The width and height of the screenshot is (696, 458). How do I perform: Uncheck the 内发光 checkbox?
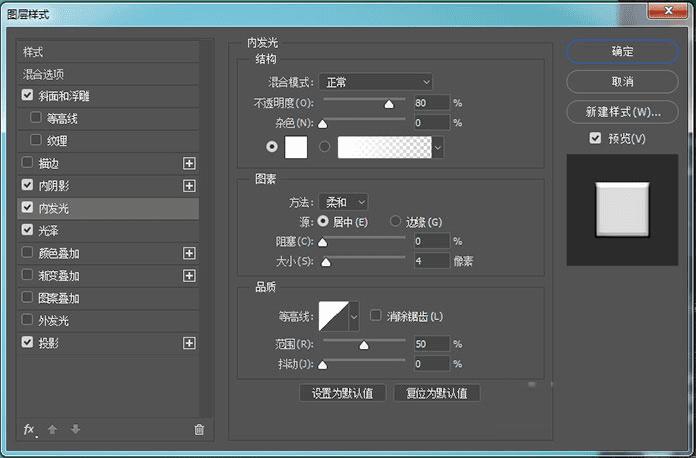[x=28, y=207]
